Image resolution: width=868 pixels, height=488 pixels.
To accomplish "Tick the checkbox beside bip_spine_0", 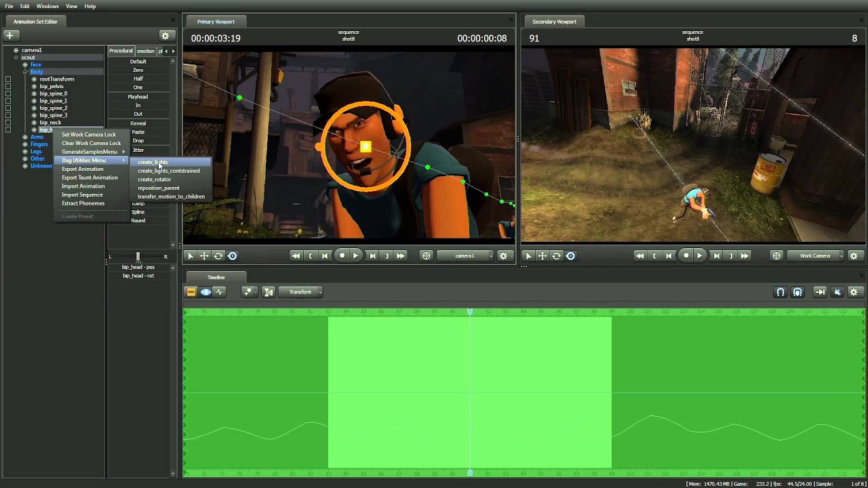I will [8, 94].
